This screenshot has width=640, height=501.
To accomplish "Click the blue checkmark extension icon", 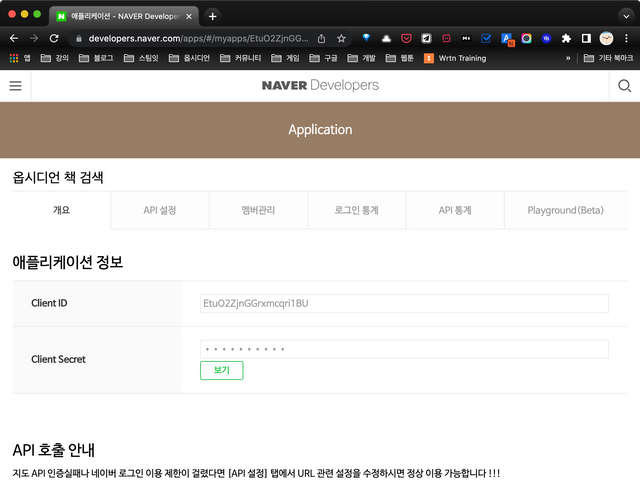I will pos(486,38).
